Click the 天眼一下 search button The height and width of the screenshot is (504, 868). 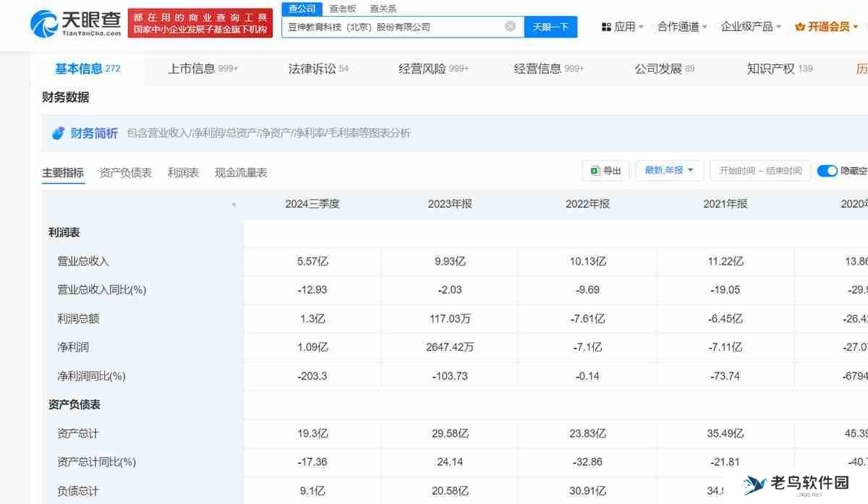click(551, 26)
